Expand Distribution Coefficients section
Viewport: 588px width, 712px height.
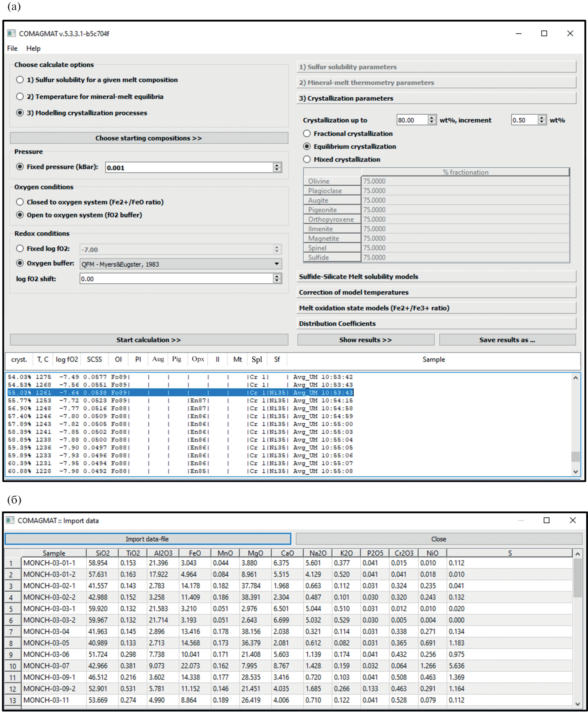[436, 323]
